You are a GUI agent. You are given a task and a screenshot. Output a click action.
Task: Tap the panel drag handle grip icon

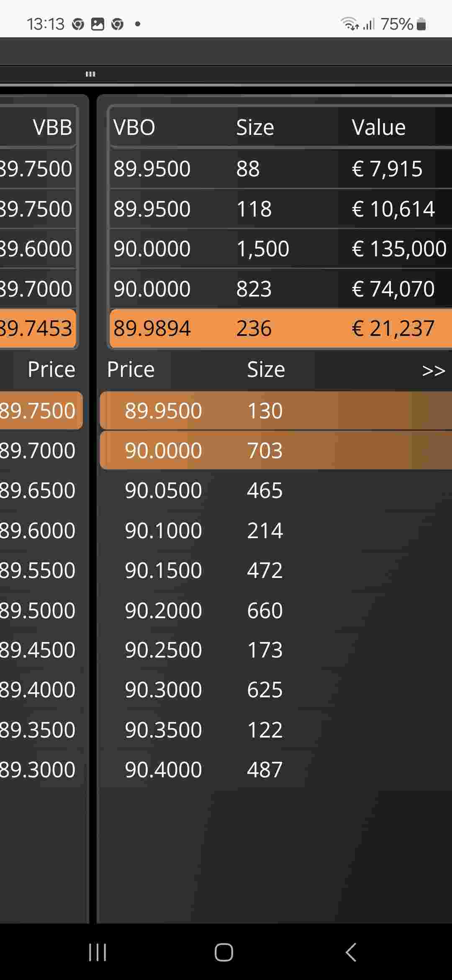tap(90, 74)
